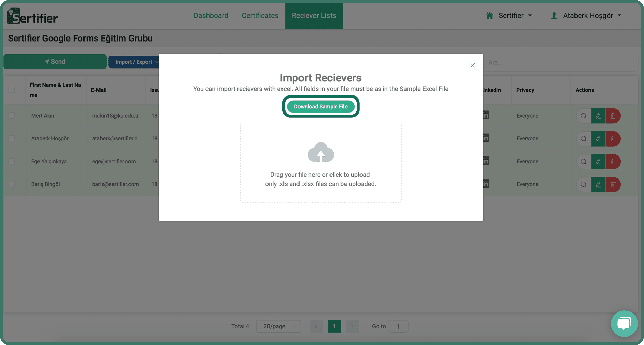Expand the Ataberk Hoşgör user menu
This screenshot has width=644, height=345.
pos(586,16)
